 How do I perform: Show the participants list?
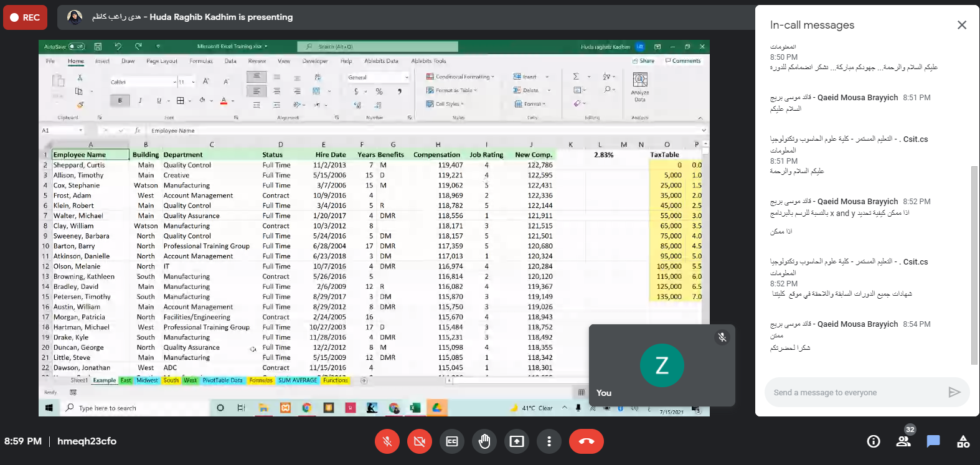pos(903,441)
